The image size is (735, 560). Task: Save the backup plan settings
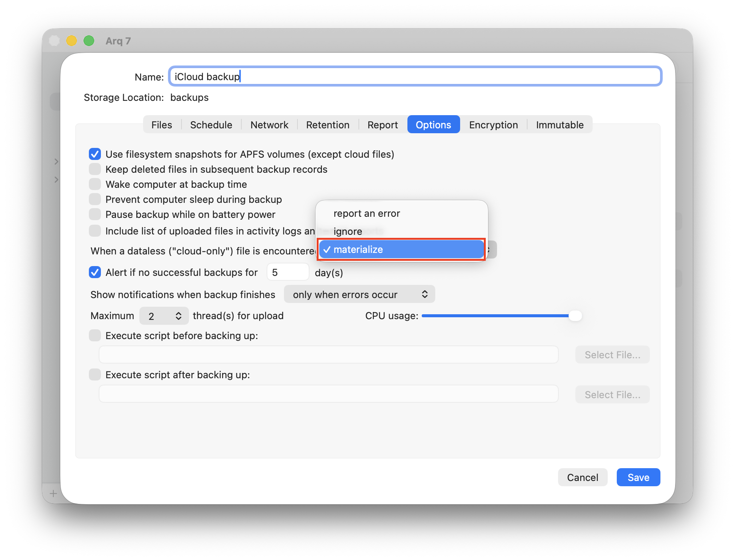tap(638, 477)
